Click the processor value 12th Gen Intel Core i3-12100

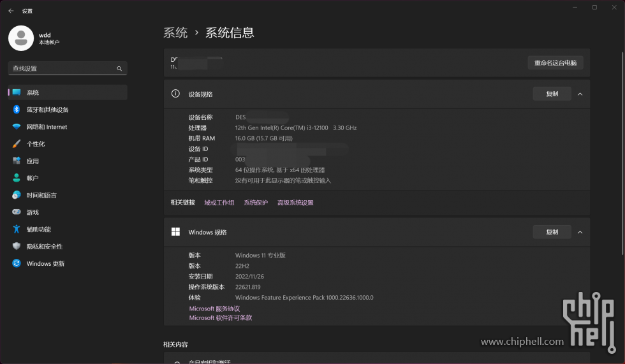coord(296,128)
